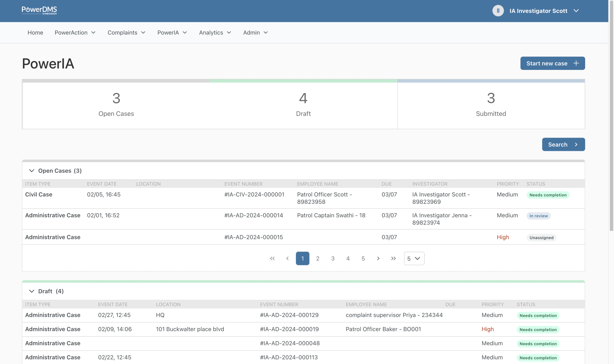Screen dimensions: 614x364
Task: Select page 3 in pagination
Action: (333, 258)
